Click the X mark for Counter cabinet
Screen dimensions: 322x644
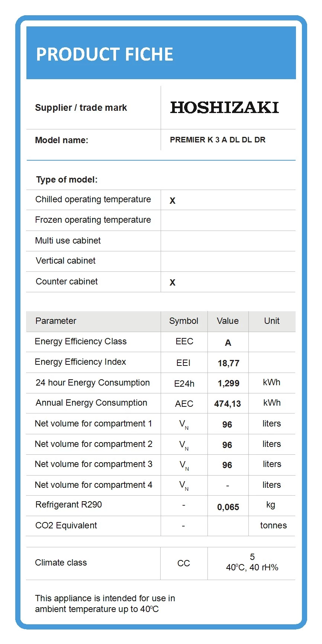pyautogui.click(x=172, y=283)
